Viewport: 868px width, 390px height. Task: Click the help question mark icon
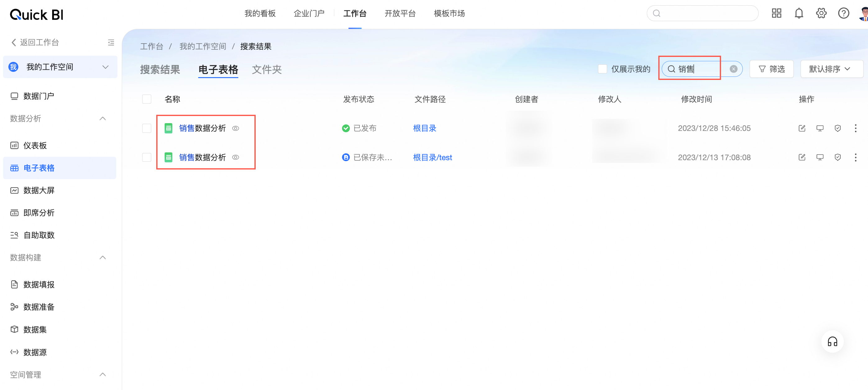click(x=843, y=13)
